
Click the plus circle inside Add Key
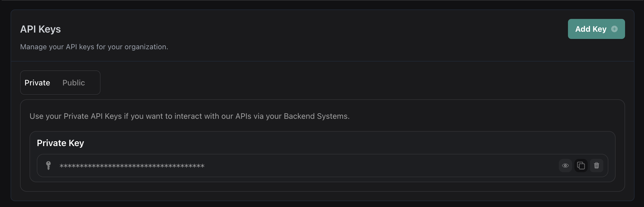pos(614,29)
